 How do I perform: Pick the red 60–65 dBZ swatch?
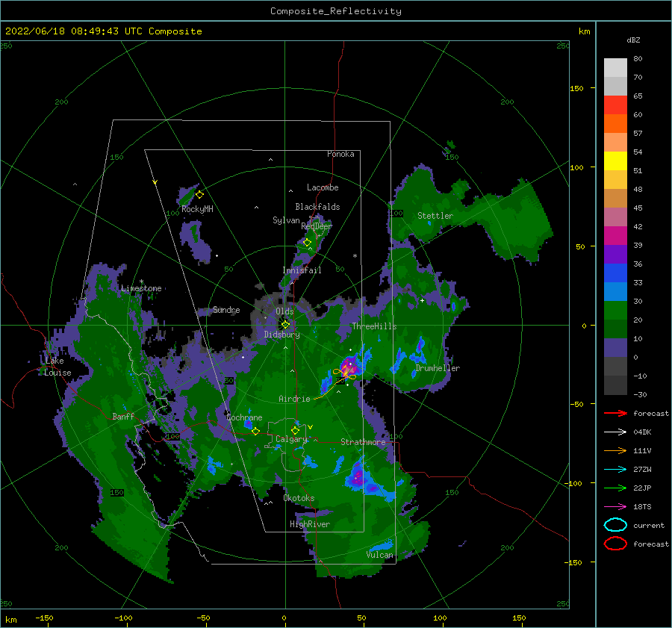[x=615, y=105]
